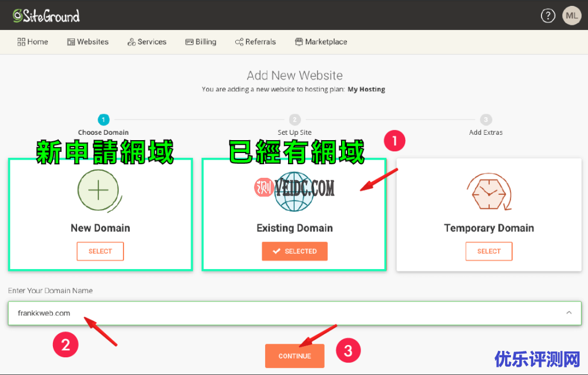Click the 'Enter Your Domain Name' label

[50, 291]
